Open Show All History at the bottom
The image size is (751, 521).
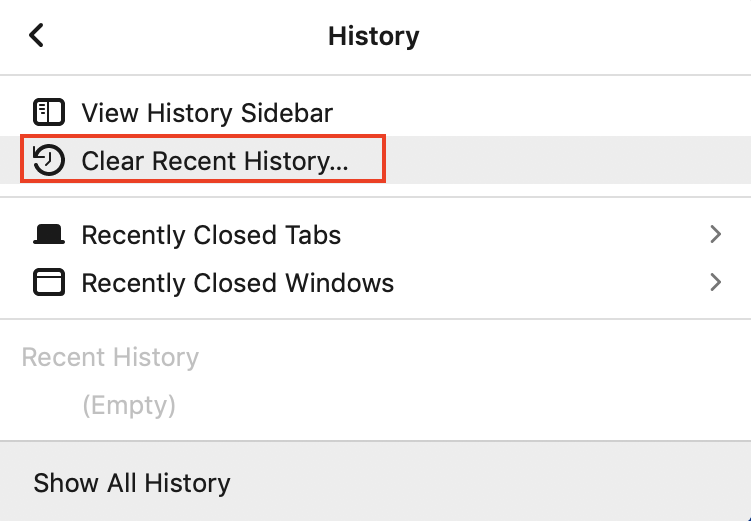pos(132,482)
